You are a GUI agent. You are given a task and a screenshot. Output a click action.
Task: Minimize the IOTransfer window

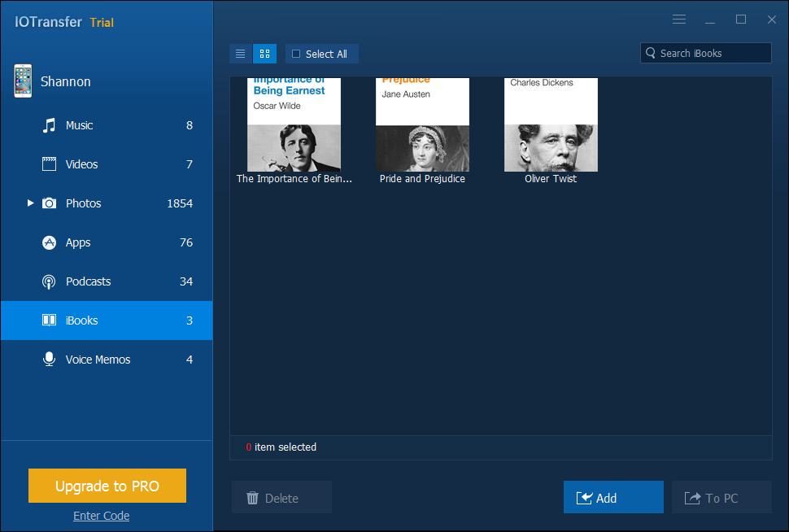[x=710, y=20]
